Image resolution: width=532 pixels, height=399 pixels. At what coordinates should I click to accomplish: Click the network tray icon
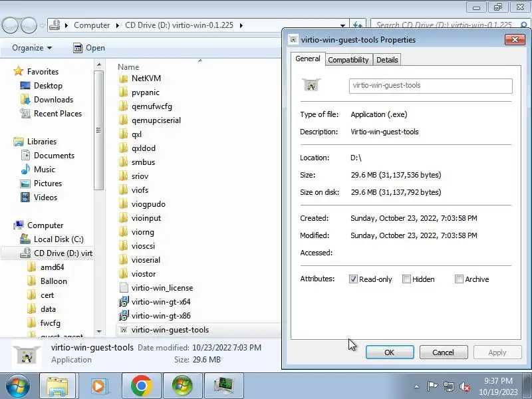(448, 386)
